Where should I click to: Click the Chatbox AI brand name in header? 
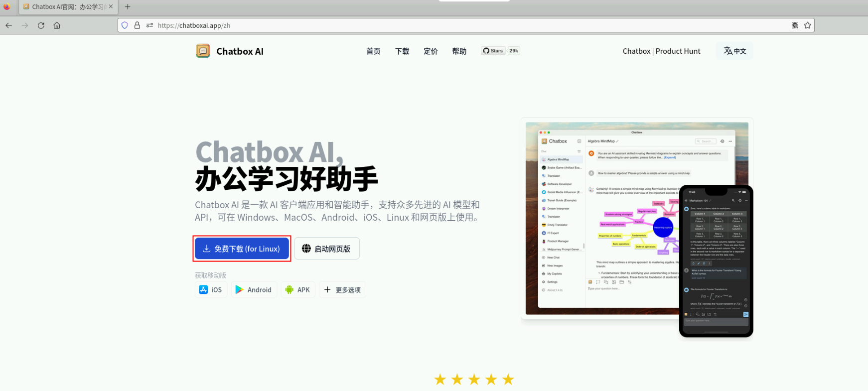[x=240, y=51]
